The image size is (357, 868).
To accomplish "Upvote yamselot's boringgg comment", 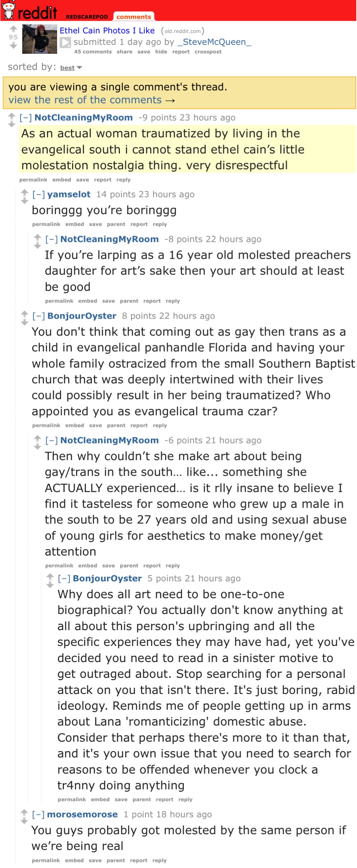I will pos(24,192).
